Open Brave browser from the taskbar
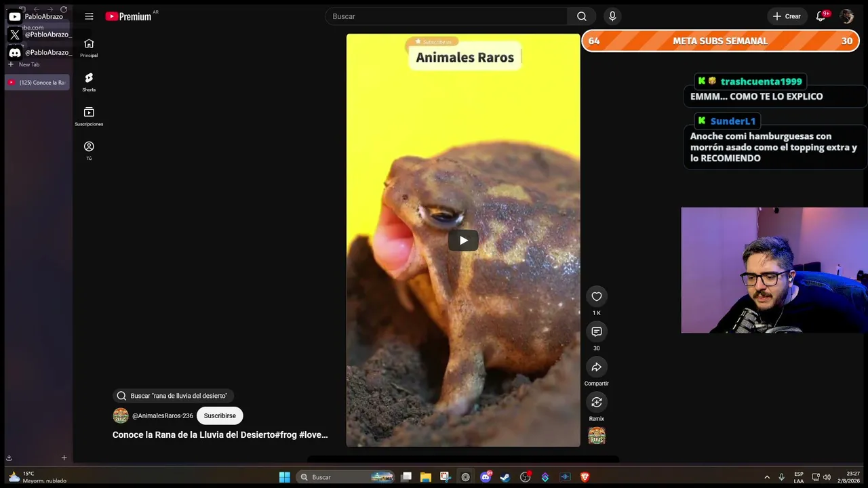Image resolution: width=868 pixels, height=488 pixels. pyautogui.click(x=585, y=477)
